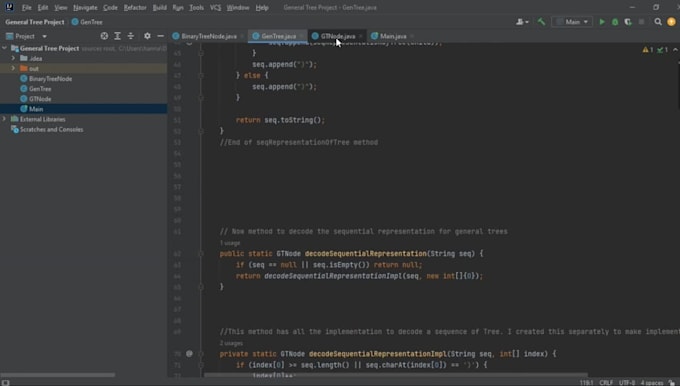Open the Help menu
Image resolution: width=680 pixels, height=386 pixels.
[262, 7]
